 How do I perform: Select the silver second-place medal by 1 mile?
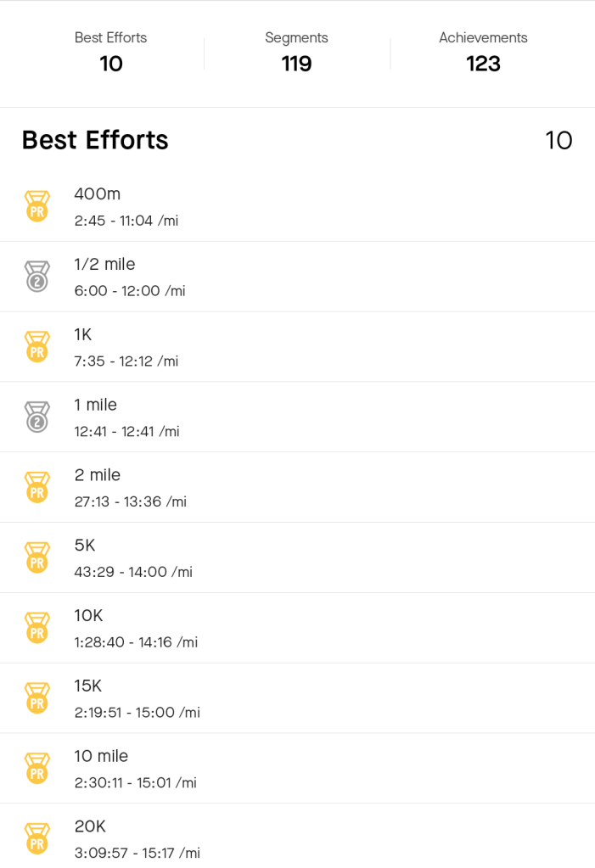[36, 417]
